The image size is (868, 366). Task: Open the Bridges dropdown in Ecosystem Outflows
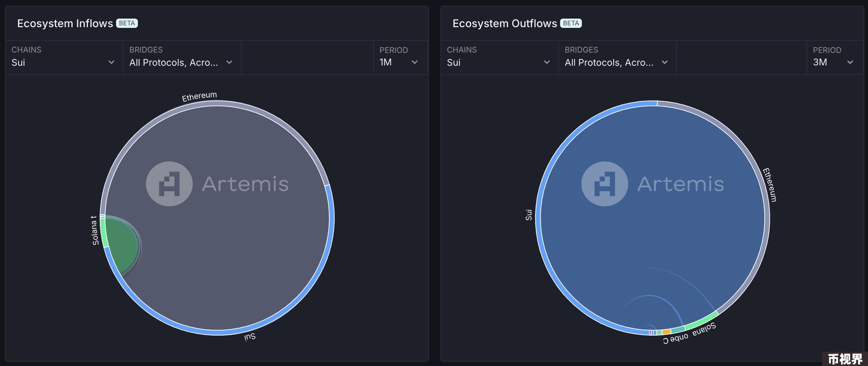617,58
